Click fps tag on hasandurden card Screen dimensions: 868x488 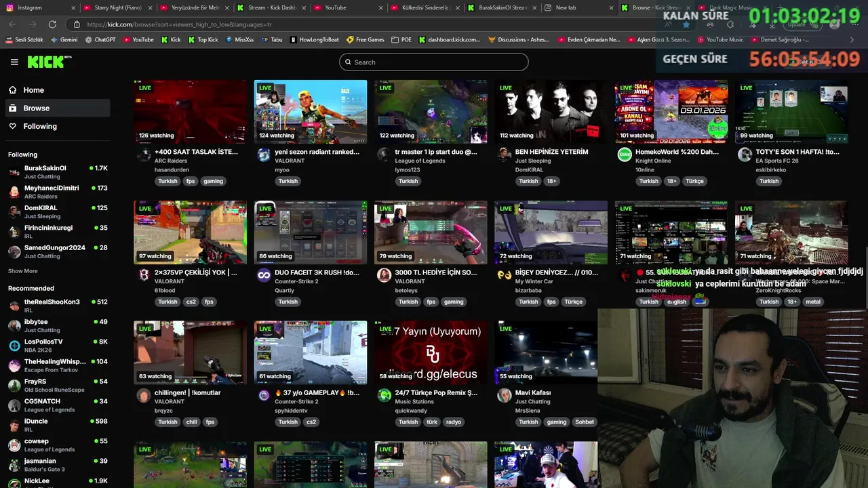coord(191,181)
